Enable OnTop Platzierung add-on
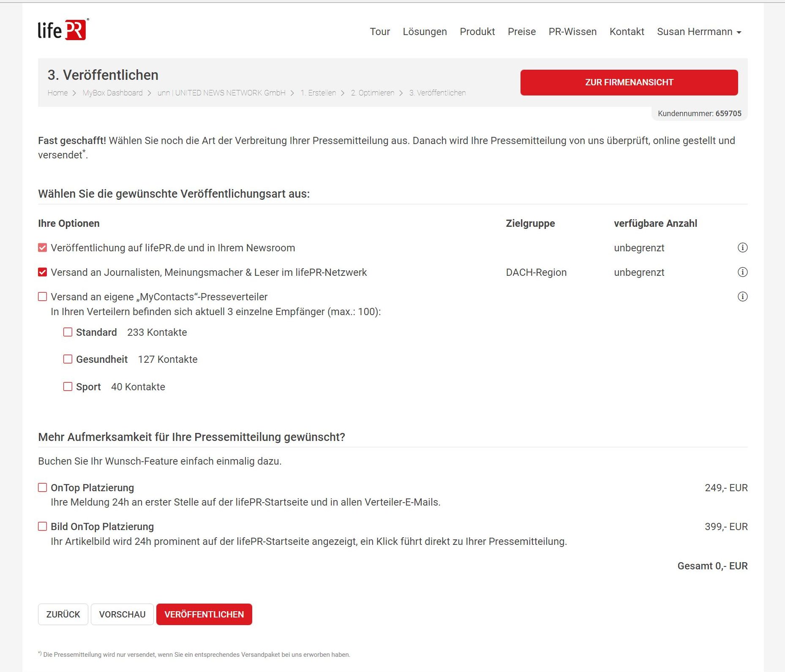 (43, 488)
